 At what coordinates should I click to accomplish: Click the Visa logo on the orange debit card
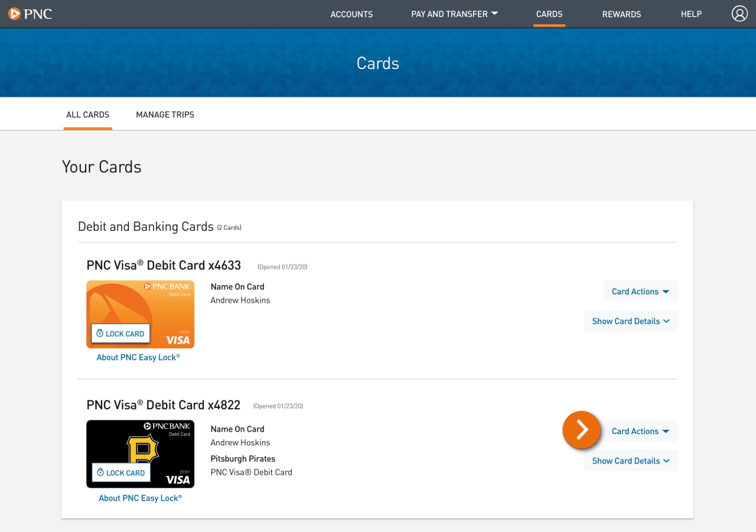click(x=178, y=340)
